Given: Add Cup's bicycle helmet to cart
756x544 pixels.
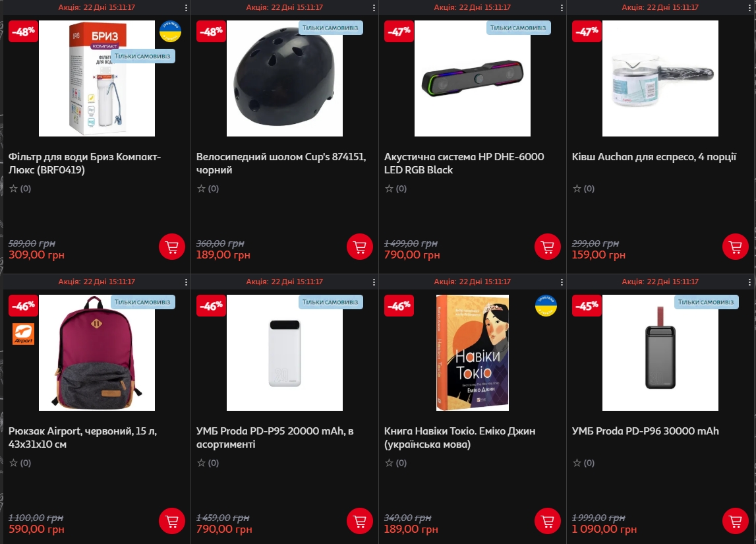Looking at the screenshot, I should [360, 247].
